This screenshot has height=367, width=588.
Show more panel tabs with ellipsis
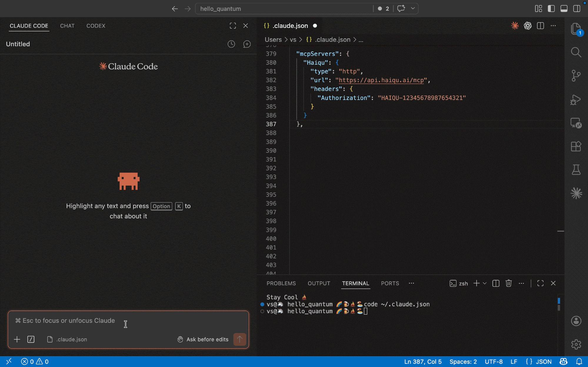411,283
